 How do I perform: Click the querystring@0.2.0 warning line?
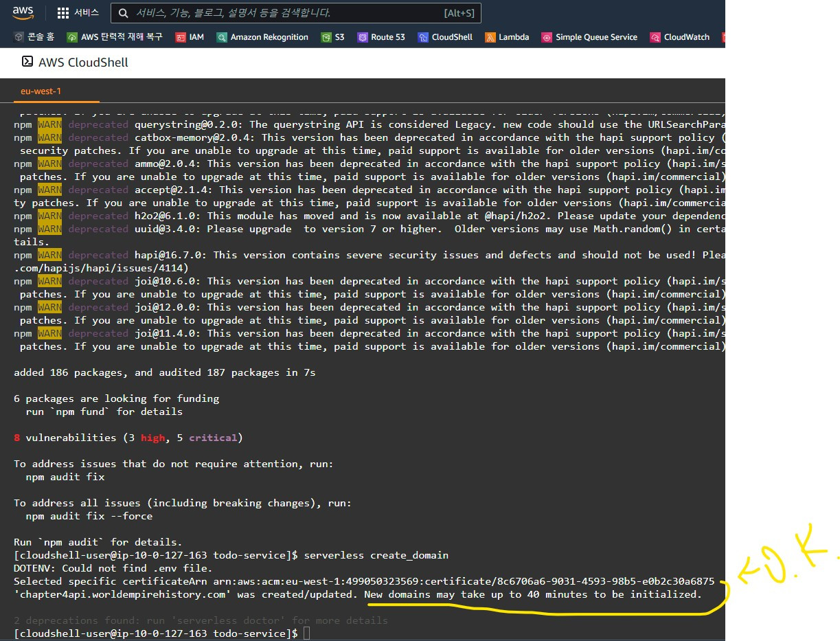point(370,124)
